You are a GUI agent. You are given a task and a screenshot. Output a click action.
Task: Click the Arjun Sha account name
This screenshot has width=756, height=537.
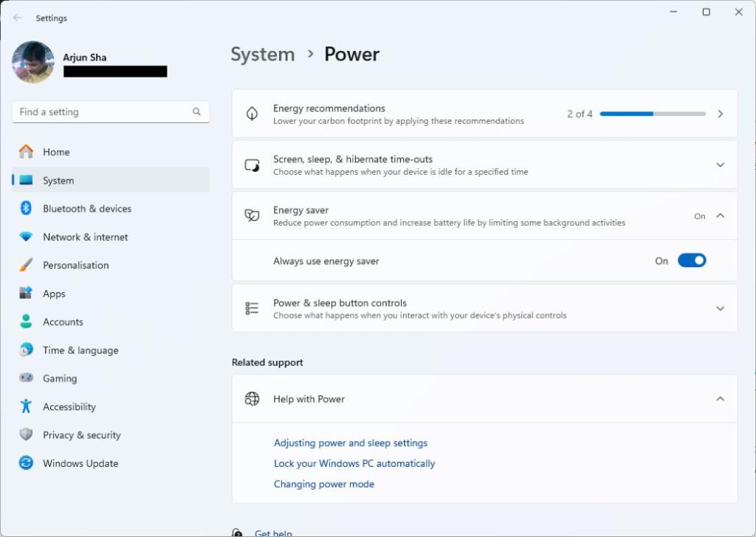[x=85, y=58]
